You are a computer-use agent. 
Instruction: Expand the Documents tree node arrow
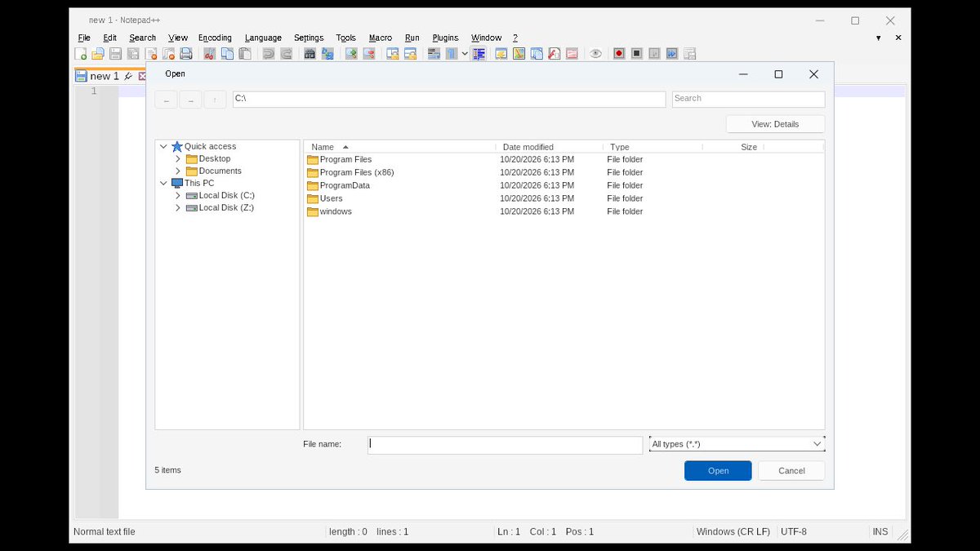pos(178,171)
